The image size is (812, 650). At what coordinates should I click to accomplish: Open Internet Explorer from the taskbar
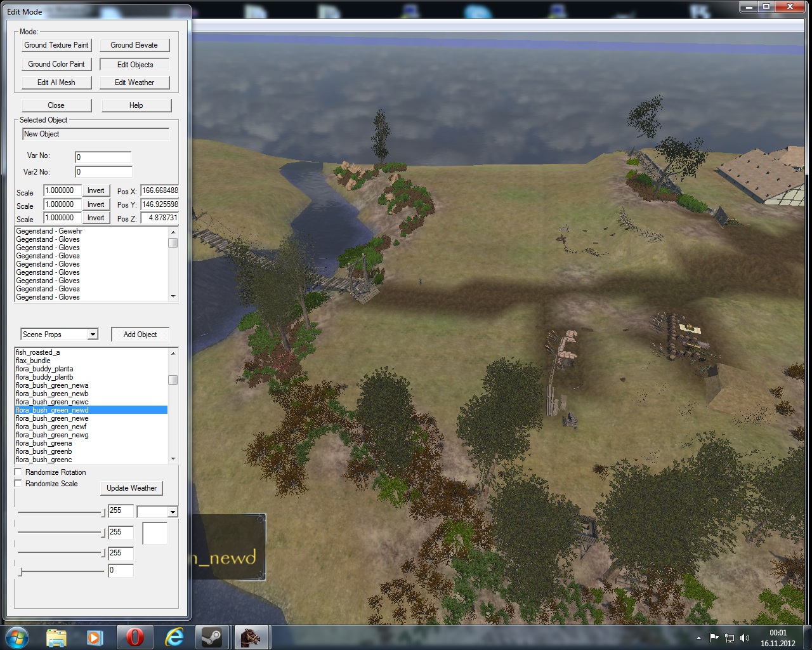pyautogui.click(x=174, y=637)
